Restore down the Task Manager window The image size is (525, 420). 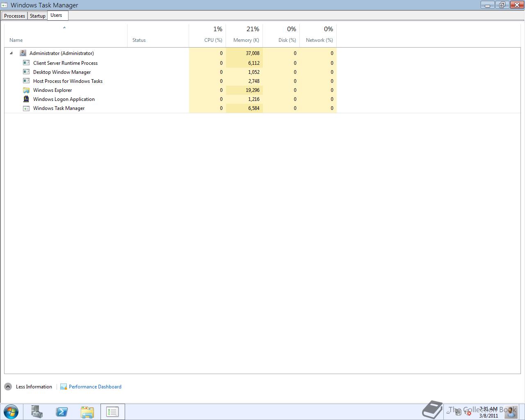coord(502,5)
